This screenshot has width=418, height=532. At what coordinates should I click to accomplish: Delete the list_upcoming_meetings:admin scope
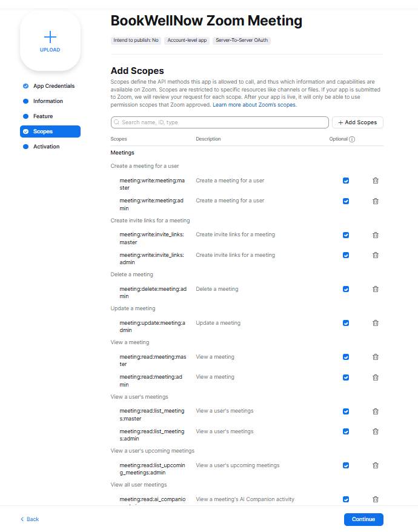pyautogui.click(x=375, y=465)
